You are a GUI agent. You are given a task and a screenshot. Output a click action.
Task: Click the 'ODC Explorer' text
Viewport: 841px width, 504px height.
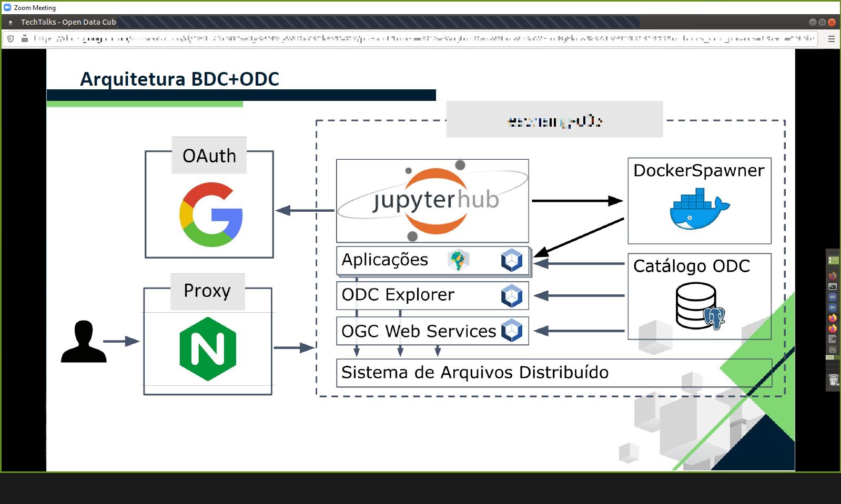398,295
